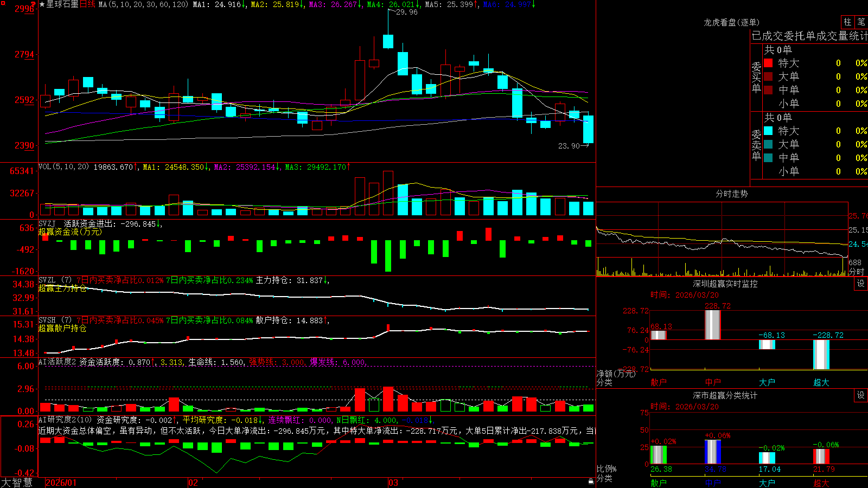Screen dimensions: 868x488
Task: Click red swatch for 委买单 特大
Action: pos(768,63)
